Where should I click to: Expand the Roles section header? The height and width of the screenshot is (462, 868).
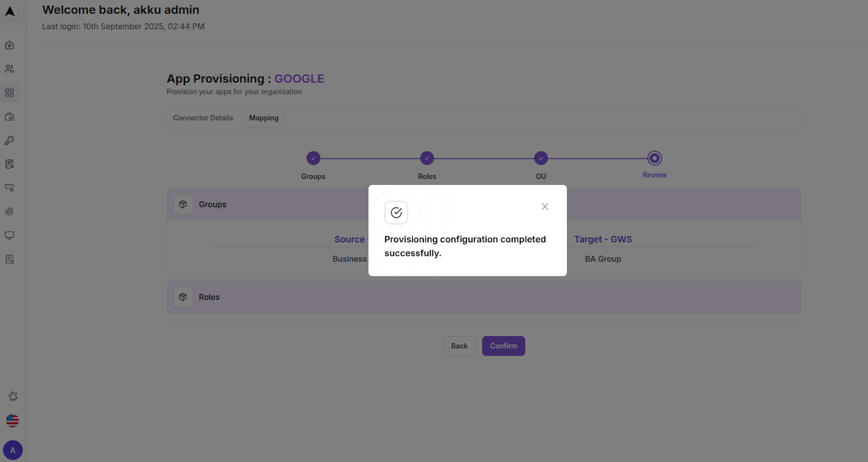tap(484, 297)
